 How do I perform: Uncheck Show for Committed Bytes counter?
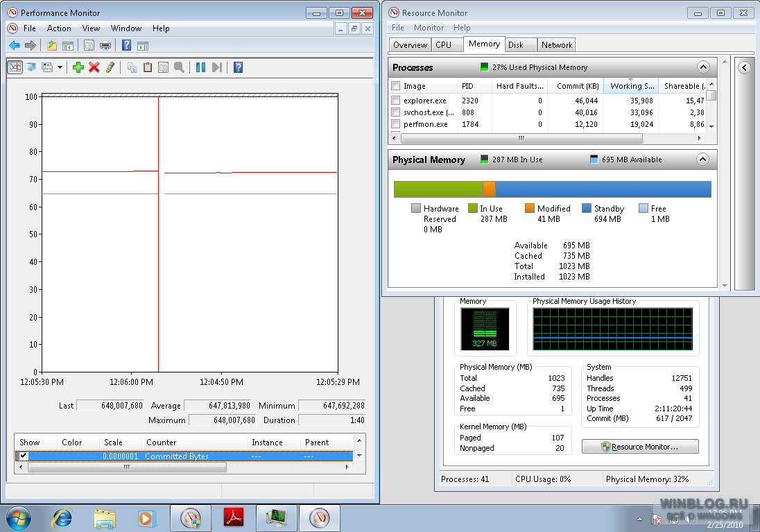tap(23, 456)
